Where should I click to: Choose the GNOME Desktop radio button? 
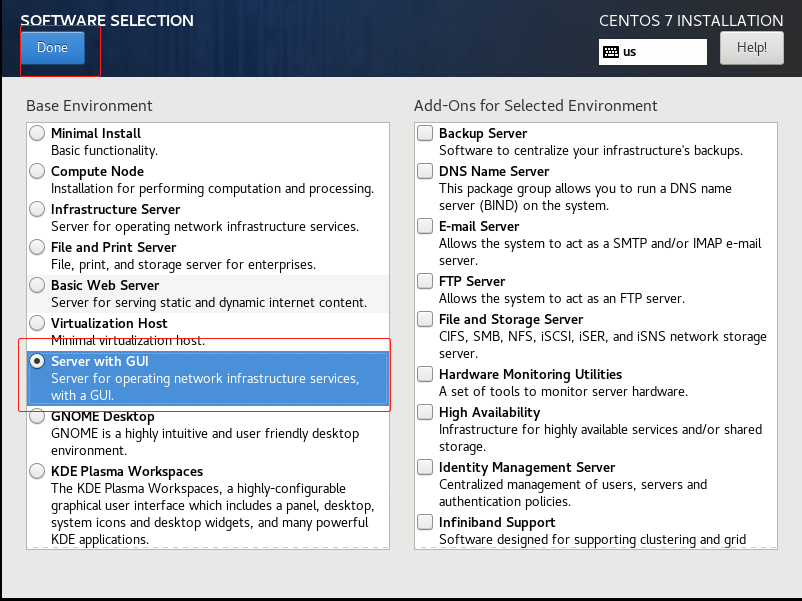pos(37,416)
